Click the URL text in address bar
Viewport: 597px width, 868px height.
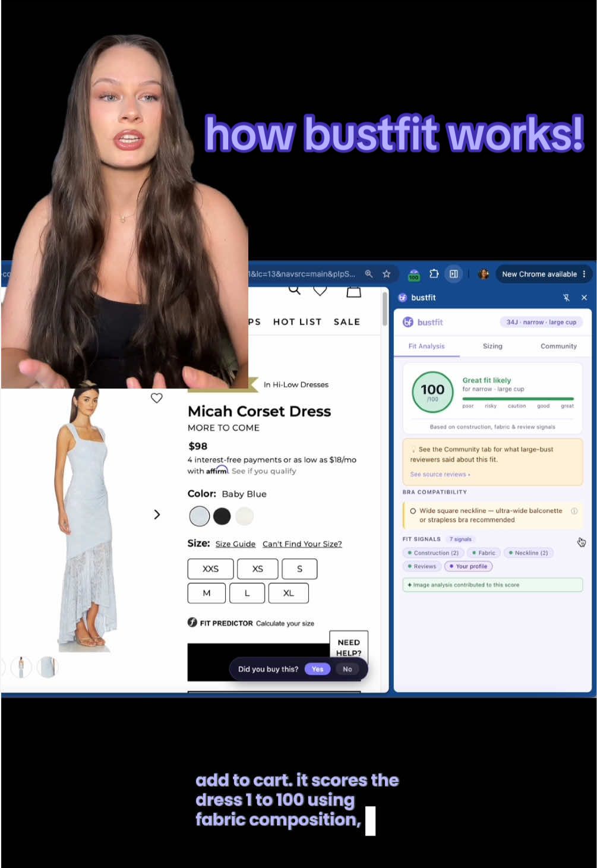pyautogui.click(x=302, y=274)
